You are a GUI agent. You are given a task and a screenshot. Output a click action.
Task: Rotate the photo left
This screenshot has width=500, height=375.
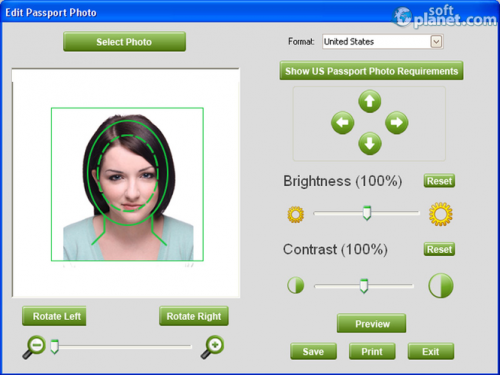[54, 316]
